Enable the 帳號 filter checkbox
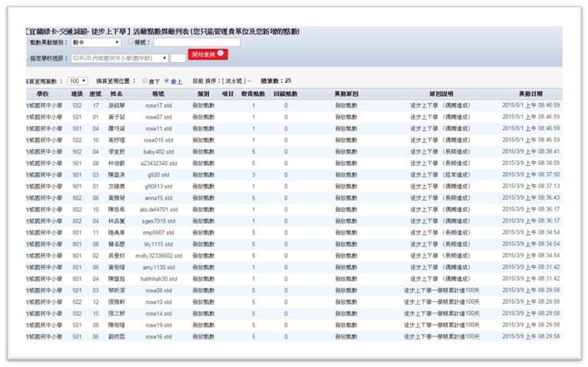 point(130,43)
